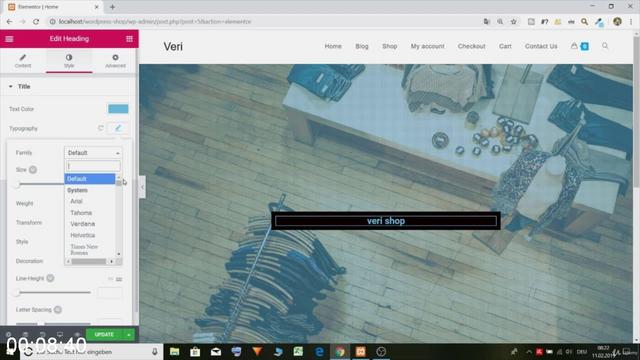Click the font list horizontal scrollbar
Image resolution: width=640 pixels, height=360 pixels.
[89, 261]
